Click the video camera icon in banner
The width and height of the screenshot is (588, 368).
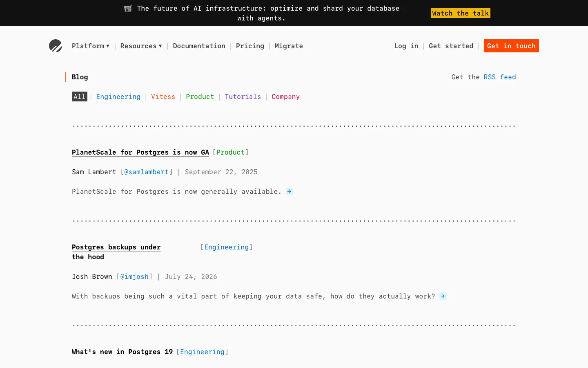pos(128,9)
